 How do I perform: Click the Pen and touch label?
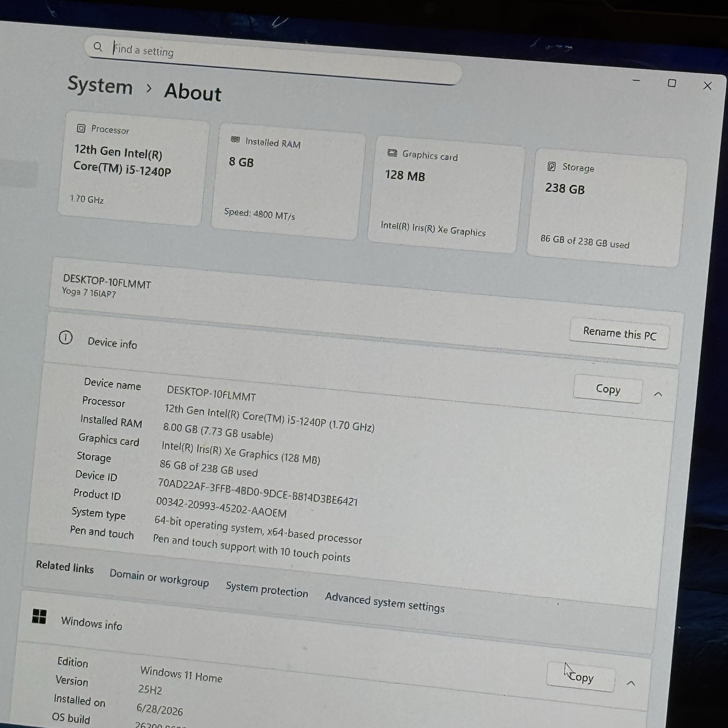pyautogui.click(x=102, y=532)
